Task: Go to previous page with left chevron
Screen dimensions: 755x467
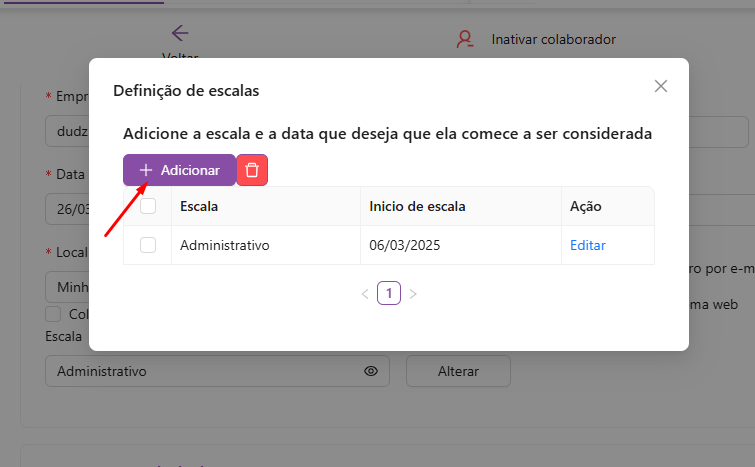Action: point(364,294)
